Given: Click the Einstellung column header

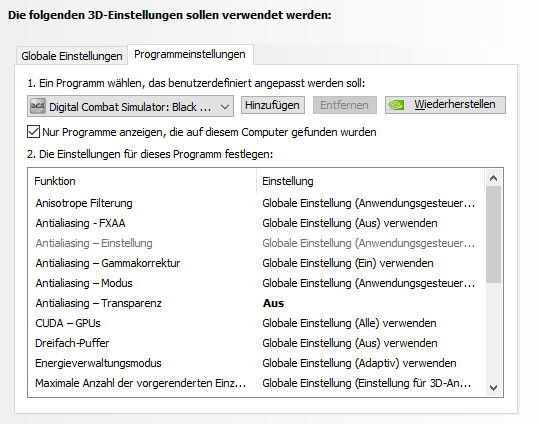Looking at the screenshot, I should point(370,181).
